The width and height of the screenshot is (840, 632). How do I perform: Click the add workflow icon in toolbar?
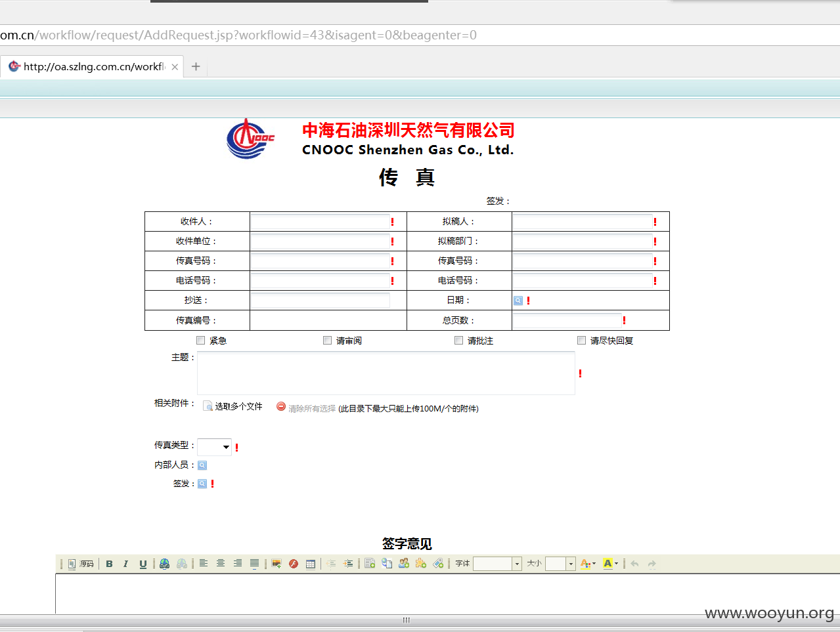(x=387, y=564)
